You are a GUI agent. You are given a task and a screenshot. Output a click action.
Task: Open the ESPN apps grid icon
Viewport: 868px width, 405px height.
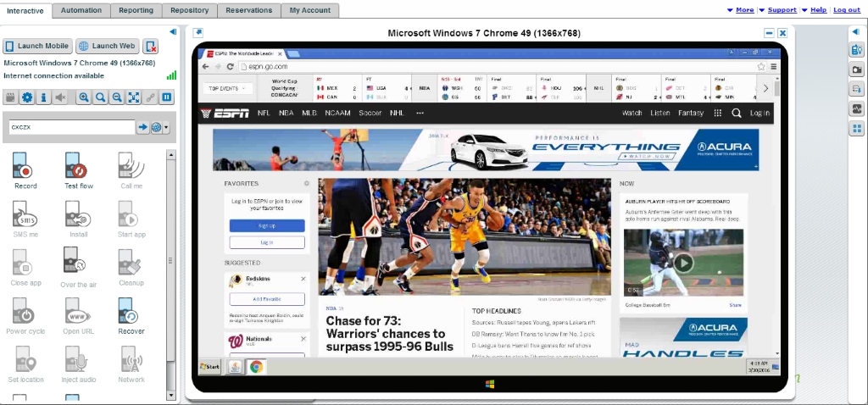pos(717,113)
